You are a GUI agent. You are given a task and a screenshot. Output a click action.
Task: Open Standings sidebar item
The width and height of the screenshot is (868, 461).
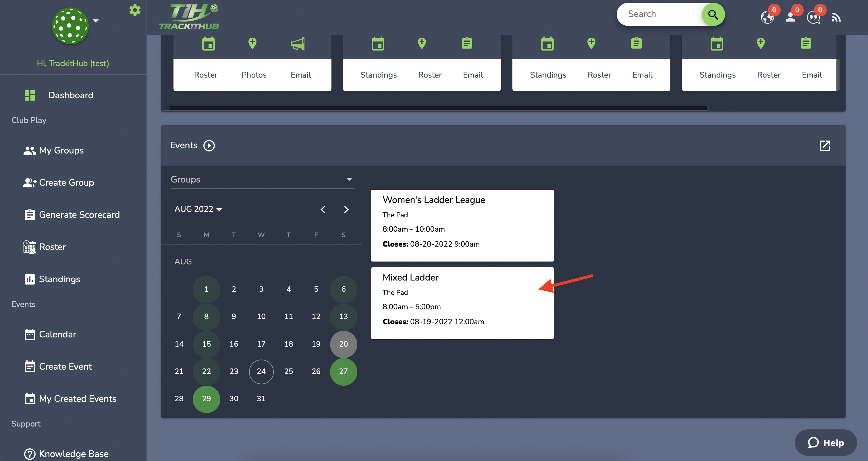pos(52,279)
